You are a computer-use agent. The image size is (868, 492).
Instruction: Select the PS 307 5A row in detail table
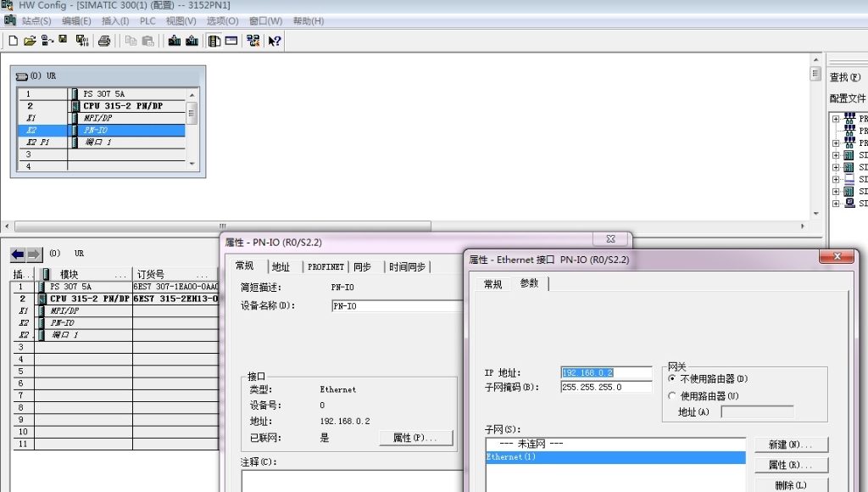[x=115, y=287]
